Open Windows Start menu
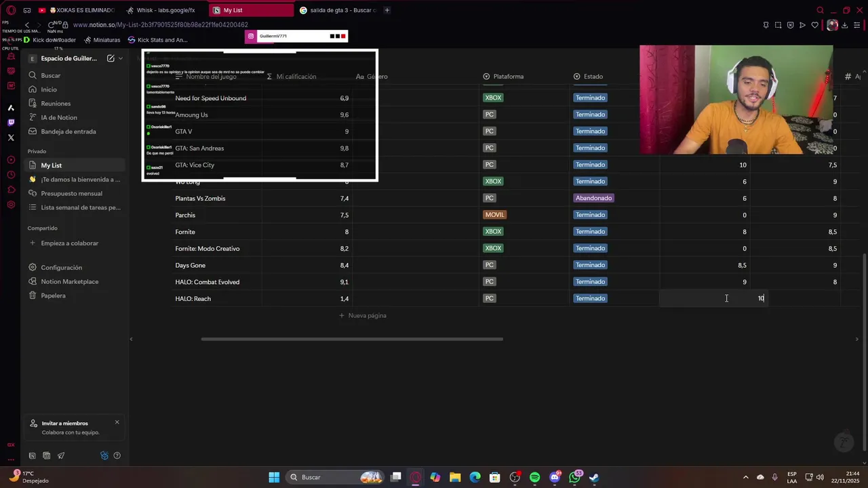868x488 pixels. pos(274,477)
